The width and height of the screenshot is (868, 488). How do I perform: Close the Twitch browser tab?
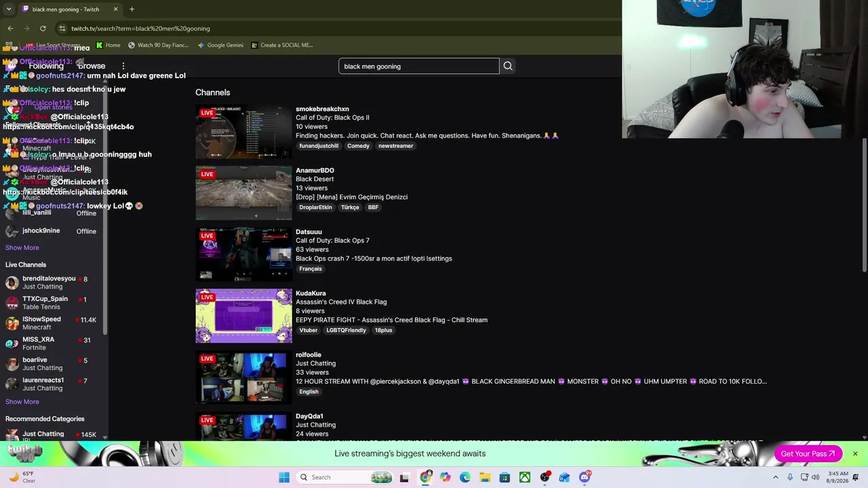tap(115, 9)
